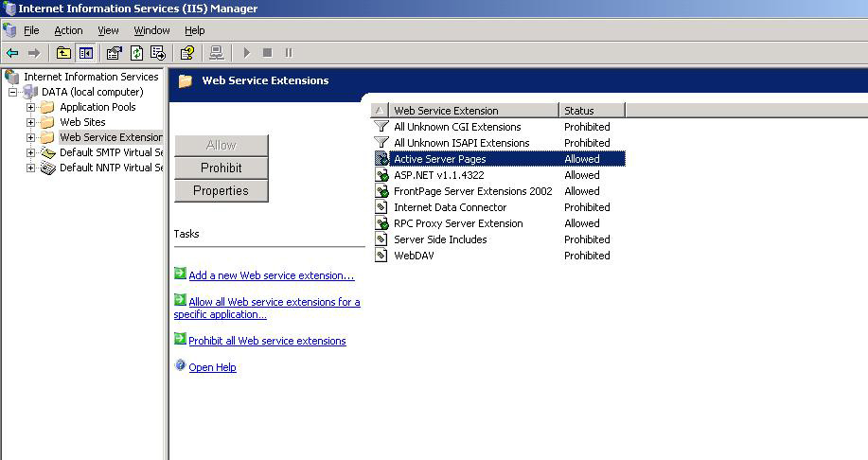Select the All Unknown ISAPI Extensions row

click(500, 143)
